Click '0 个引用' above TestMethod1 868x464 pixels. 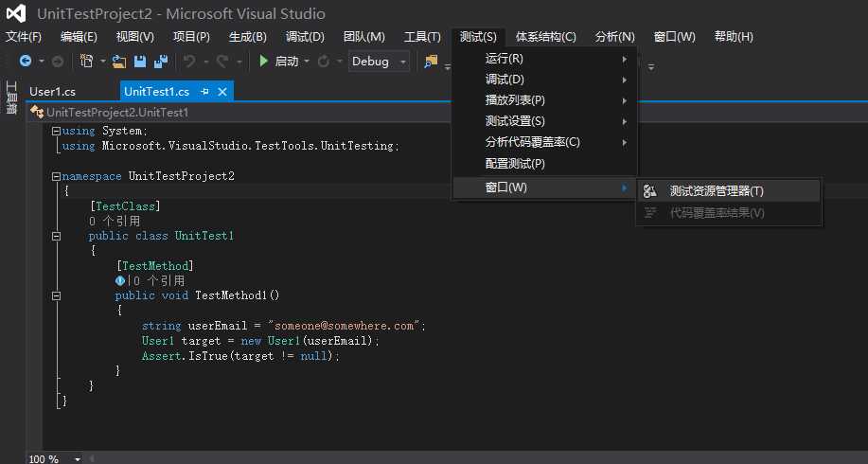point(159,280)
